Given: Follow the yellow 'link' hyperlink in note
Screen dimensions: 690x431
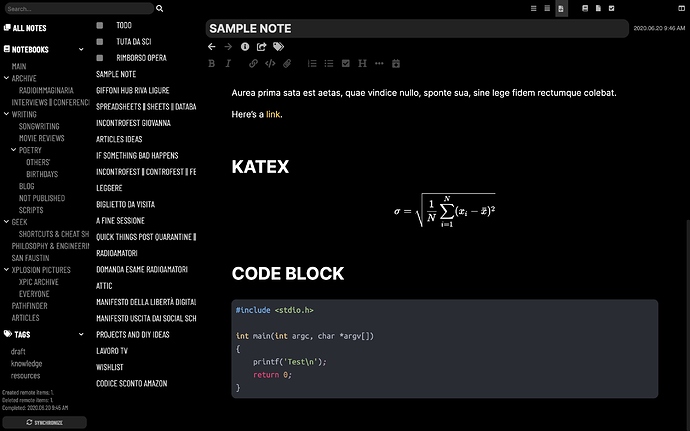Looking at the screenshot, I should click(273, 114).
